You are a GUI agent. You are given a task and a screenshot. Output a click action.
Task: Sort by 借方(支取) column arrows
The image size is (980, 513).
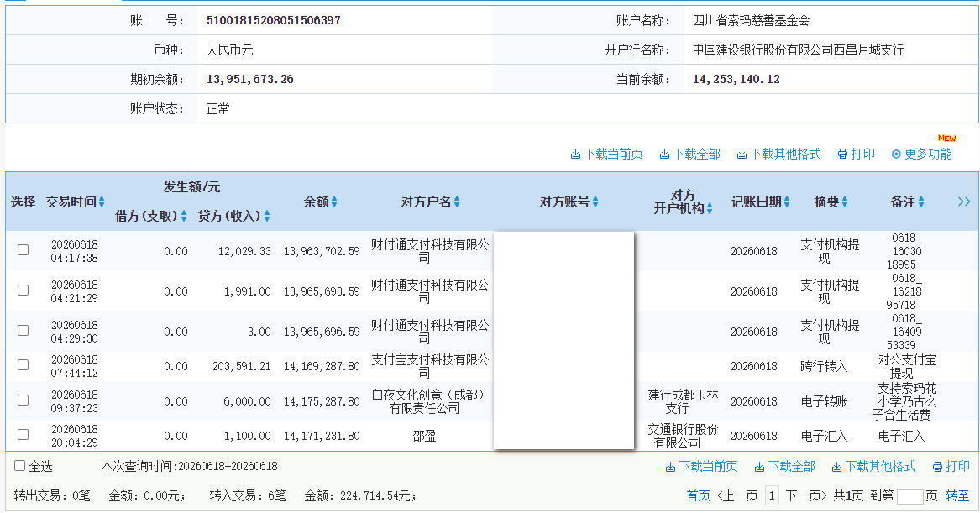[184, 216]
